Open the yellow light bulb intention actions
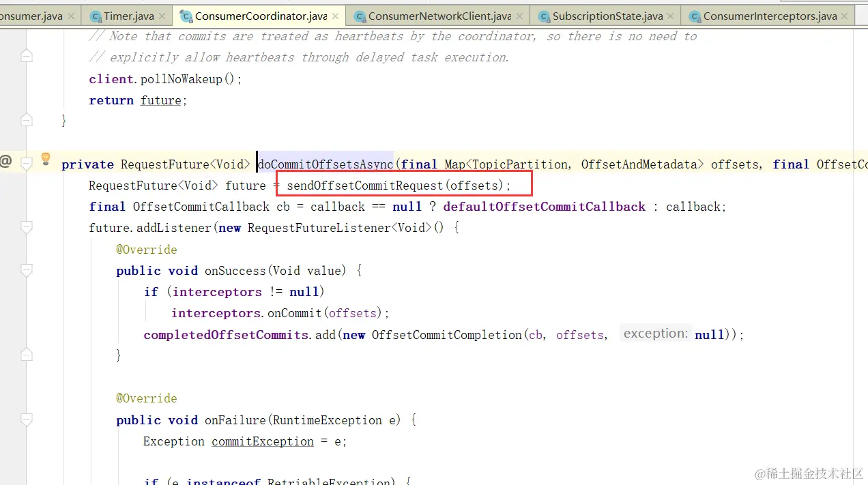868x485 pixels. tap(46, 160)
